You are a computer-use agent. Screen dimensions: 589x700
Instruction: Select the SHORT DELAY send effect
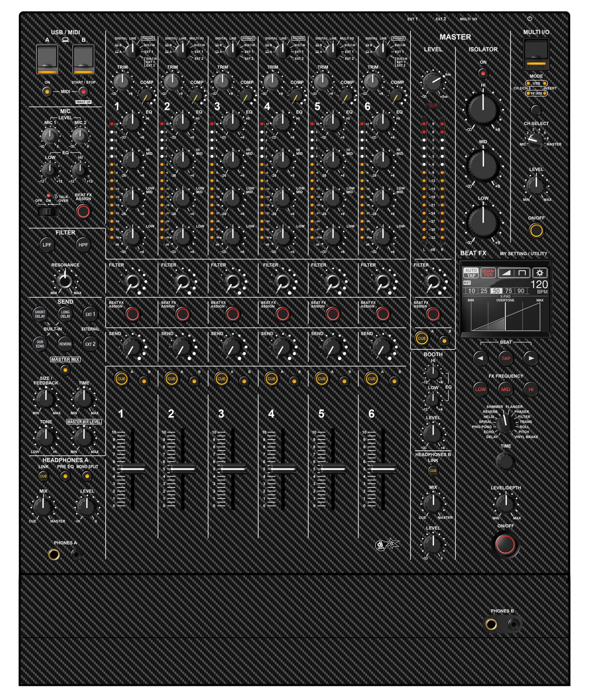coord(40,314)
